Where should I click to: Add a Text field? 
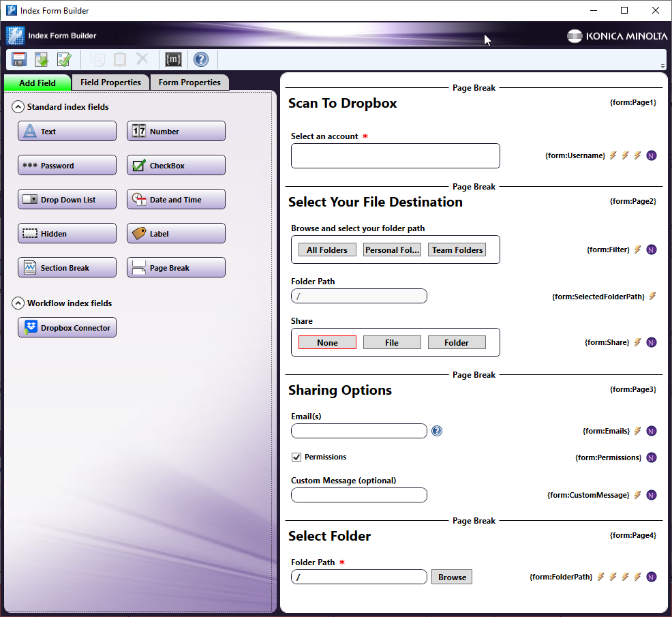pyautogui.click(x=67, y=131)
